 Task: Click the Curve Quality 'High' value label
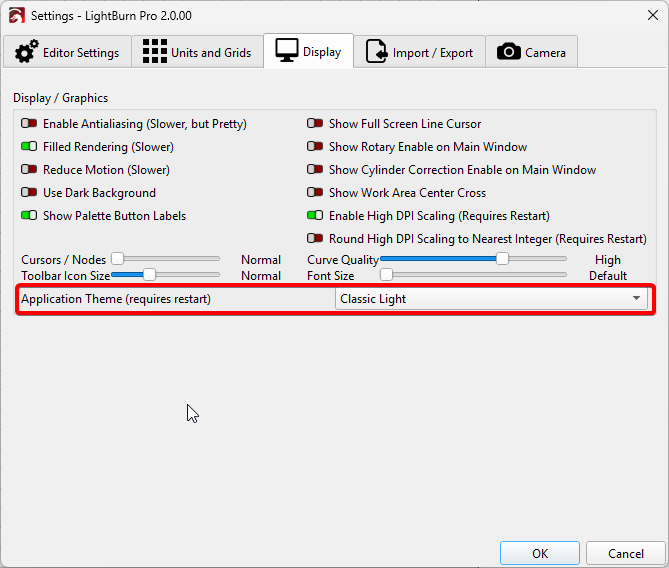pos(608,260)
